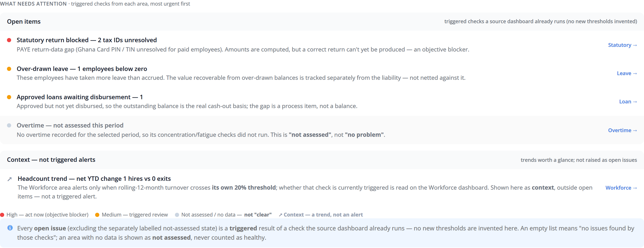
Task: Go to the Loan dashboard link
Action: [x=628, y=101]
